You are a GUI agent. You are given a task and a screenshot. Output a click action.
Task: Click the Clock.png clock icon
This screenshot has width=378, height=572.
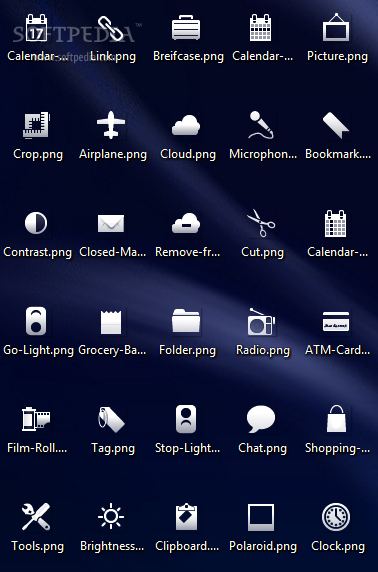(336, 517)
